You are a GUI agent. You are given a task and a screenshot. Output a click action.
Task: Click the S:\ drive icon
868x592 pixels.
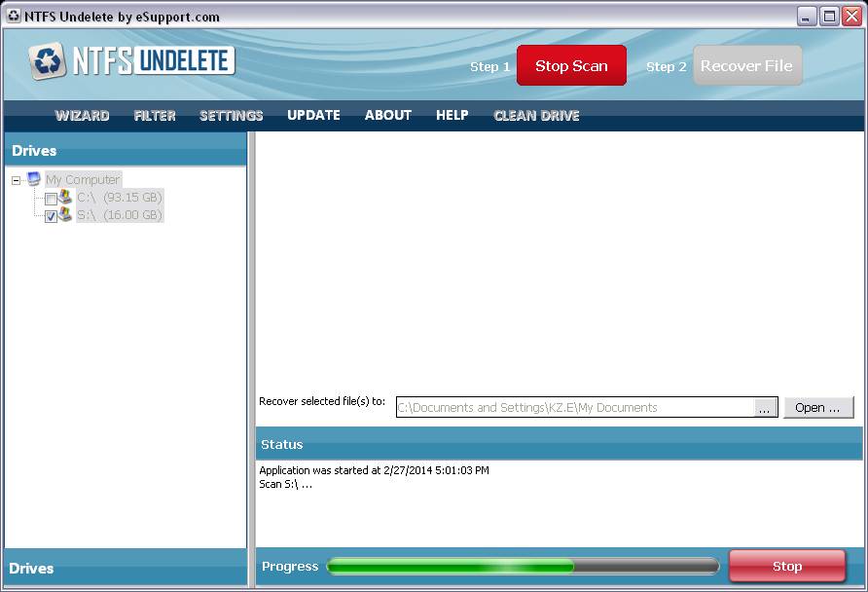pyautogui.click(x=64, y=214)
